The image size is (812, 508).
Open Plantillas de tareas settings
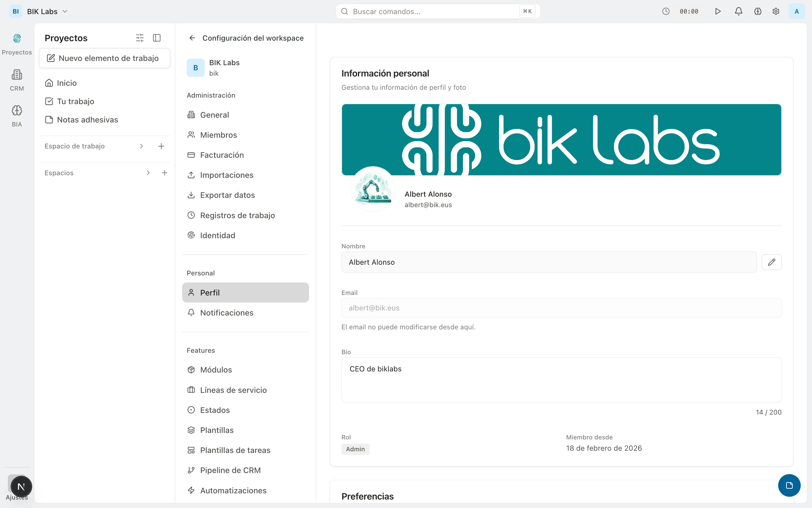click(245, 450)
